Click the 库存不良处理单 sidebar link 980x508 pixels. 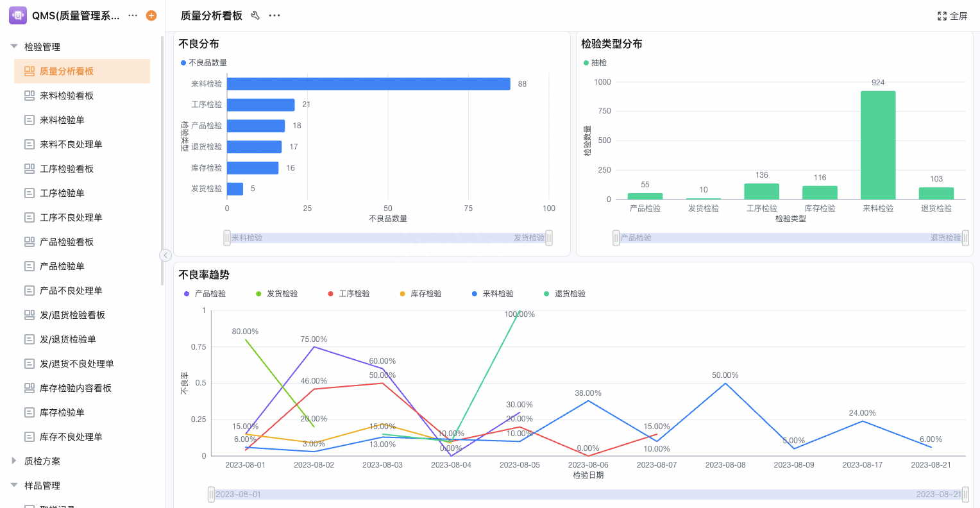(71, 437)
